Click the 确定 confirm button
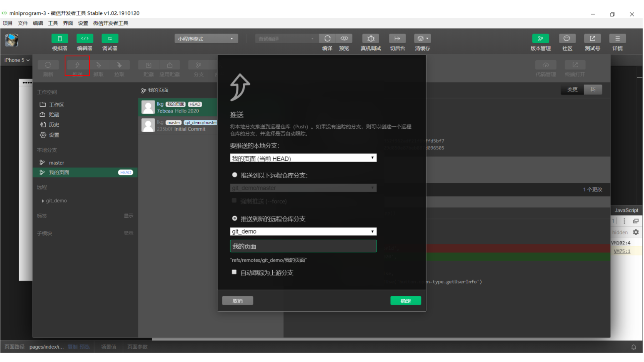Viewport: 644px width, 362px height. pos(406,301)
